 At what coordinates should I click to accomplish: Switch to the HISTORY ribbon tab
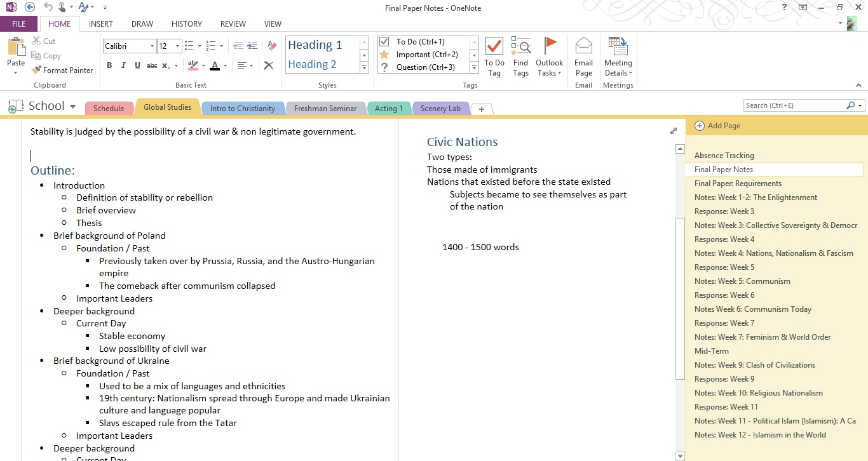click(x=187, y=24)
